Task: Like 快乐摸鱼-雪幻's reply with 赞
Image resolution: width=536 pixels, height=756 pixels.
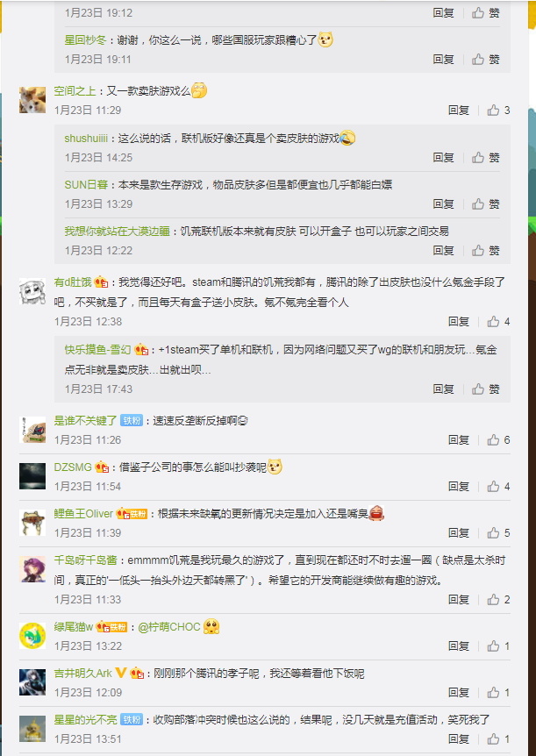Action: 486,389
